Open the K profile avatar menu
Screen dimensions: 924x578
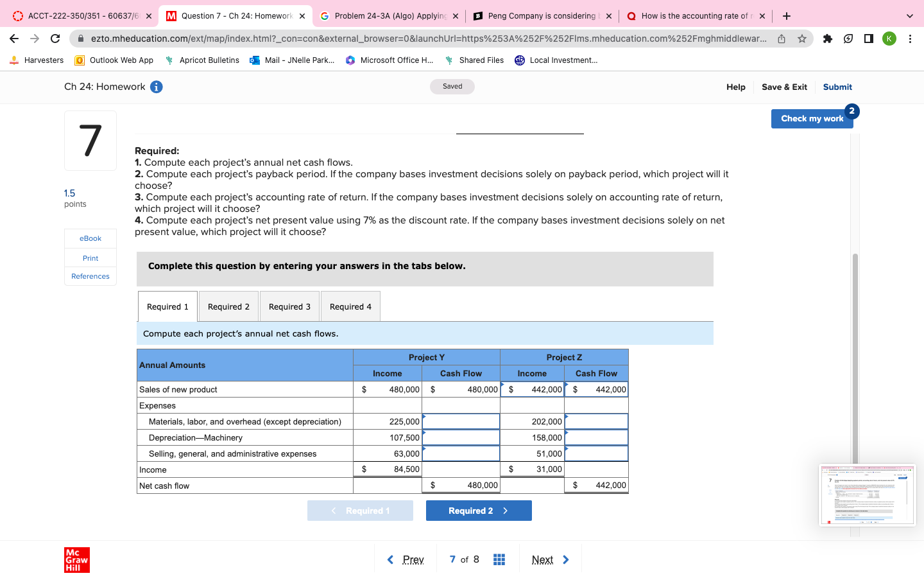889,39
